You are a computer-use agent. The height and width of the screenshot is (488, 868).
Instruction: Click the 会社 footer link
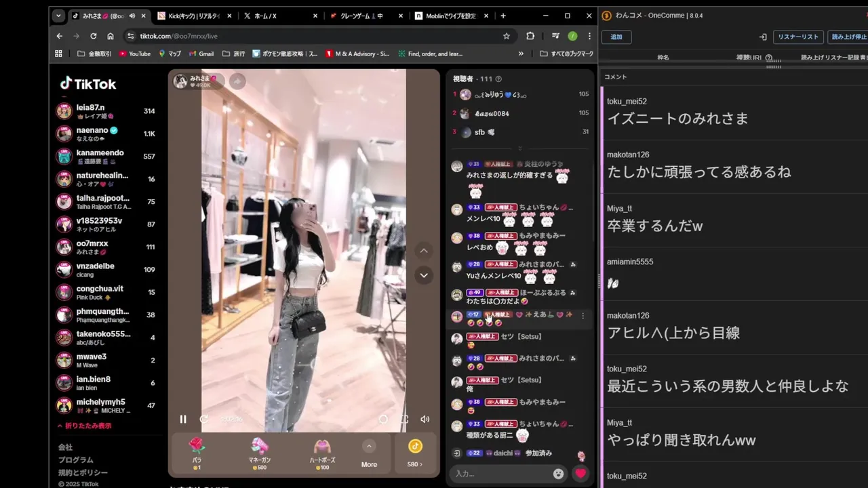[x=65, y=447]
